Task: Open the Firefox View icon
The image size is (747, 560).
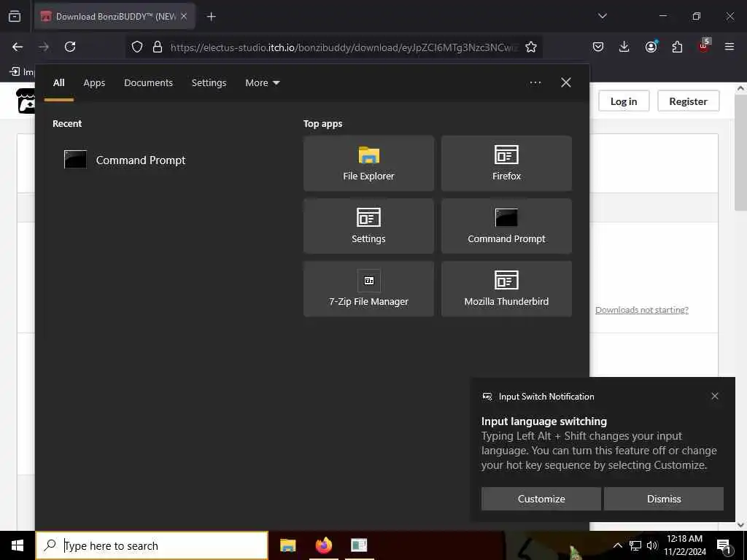Action: [15, 16]
